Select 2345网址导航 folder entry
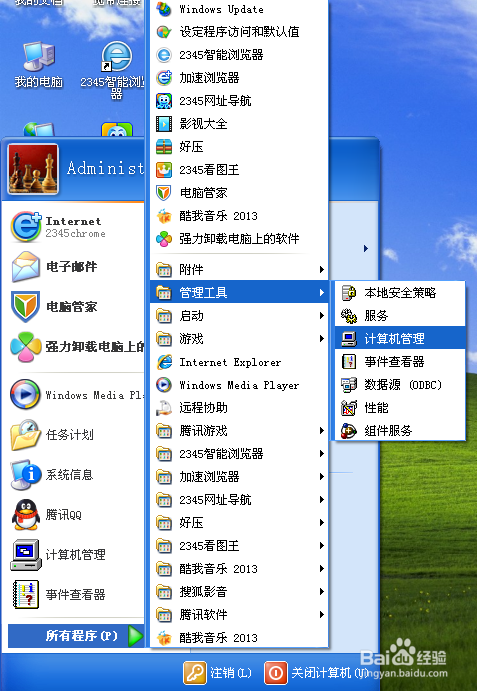Screen dimensions: 477x691 (x=239, y=499)
